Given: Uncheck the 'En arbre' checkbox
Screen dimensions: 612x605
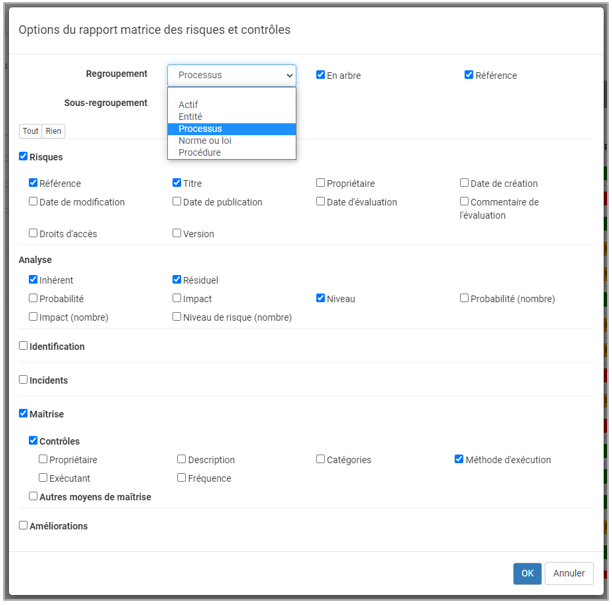Looking at the screenshot, I should (321, 75).
